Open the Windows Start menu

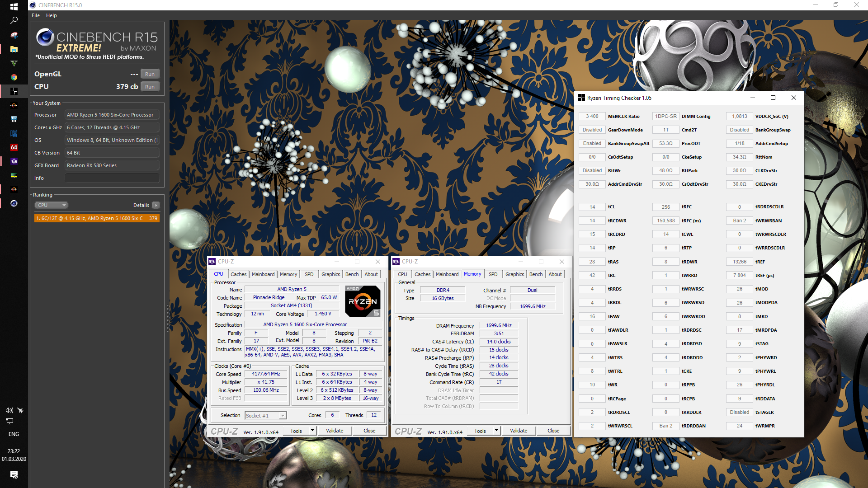(x=14, y=6)
